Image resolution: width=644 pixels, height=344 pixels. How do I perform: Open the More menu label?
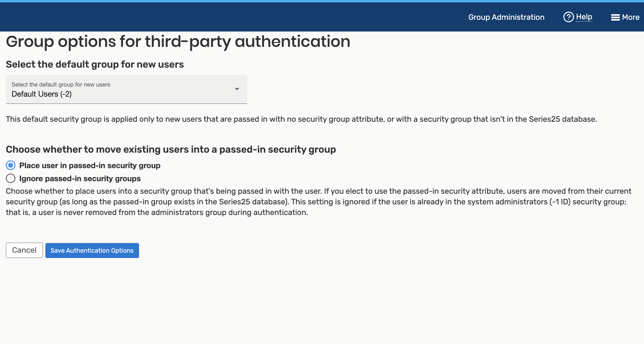[630, 17]
